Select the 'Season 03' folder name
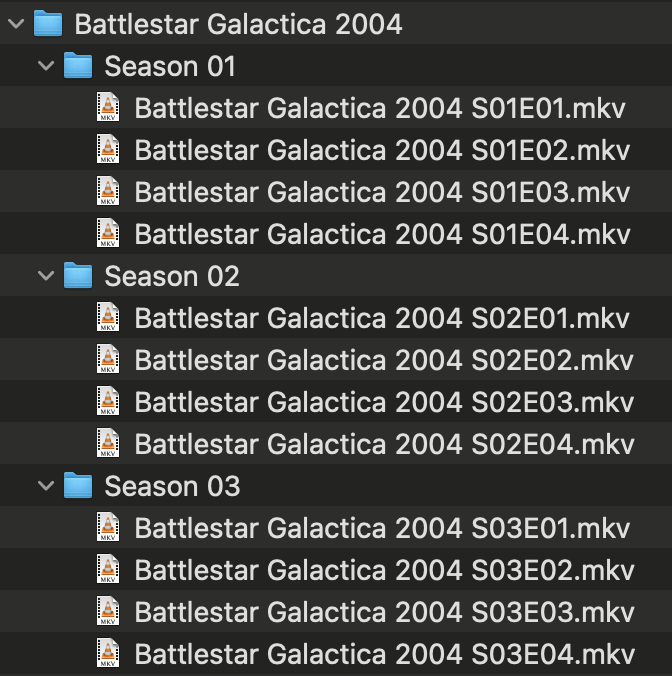 click(172, 486)
